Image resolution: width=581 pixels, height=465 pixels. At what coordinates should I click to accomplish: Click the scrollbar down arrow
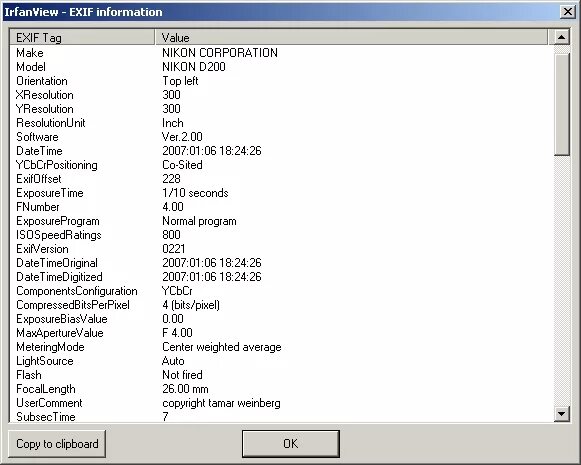[562, 413]
